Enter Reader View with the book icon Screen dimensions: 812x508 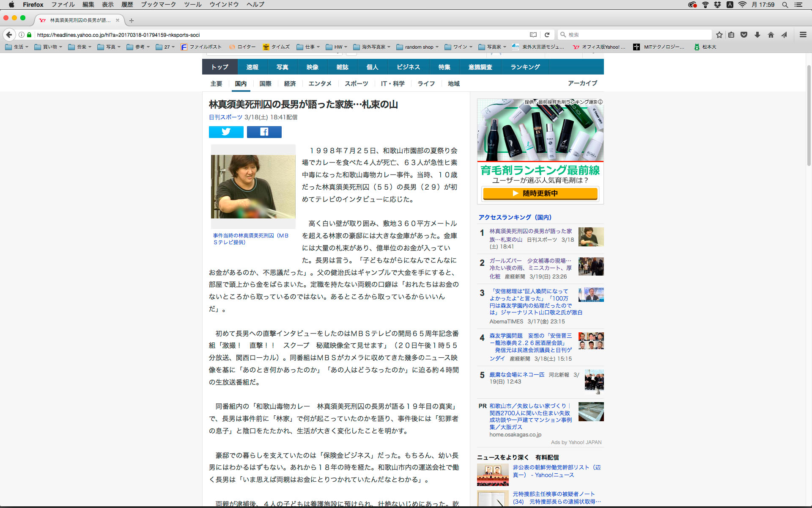pyautogui.click(x=533, y=35)
